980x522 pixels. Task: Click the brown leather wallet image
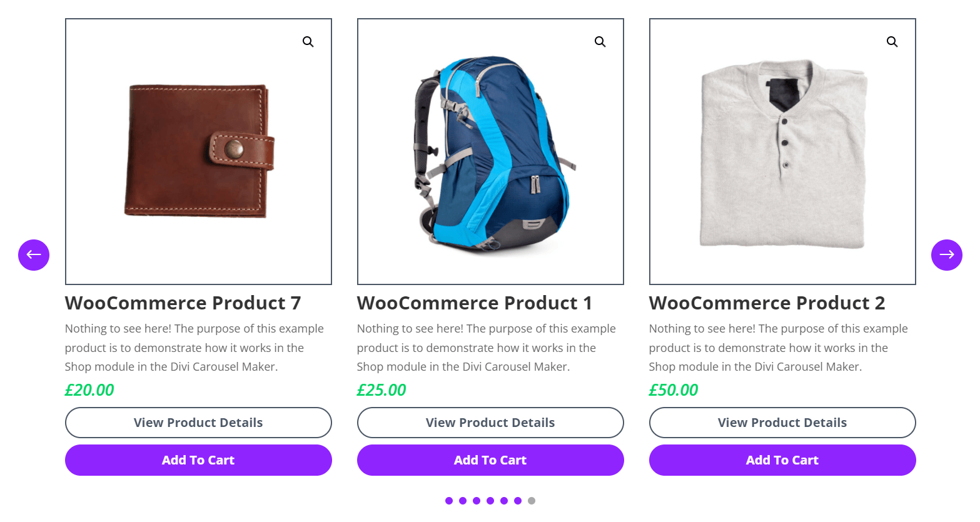(x=198, y=152)
